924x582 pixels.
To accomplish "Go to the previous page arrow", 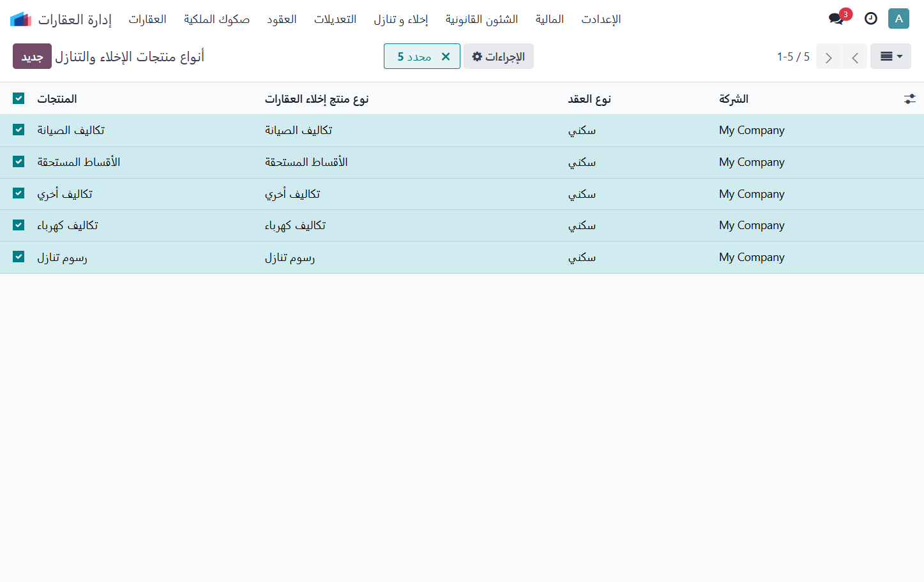I will point(854,57).
